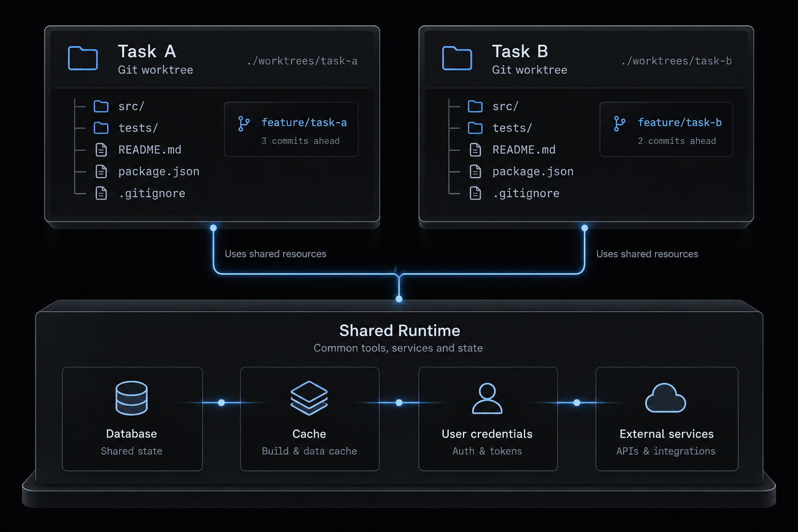Select the Database cylinder icon
The image size is (798, 532).
pyautogui.click(x=131, y=398)
